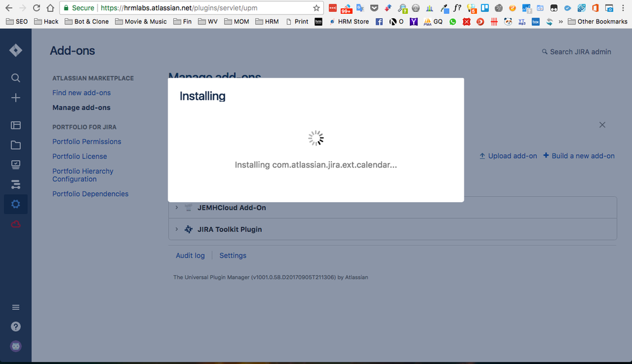Click the Yahoo bookmark icon
Image resolution: width=632 pixels, height=364 pixels.
tap(414, 21)
